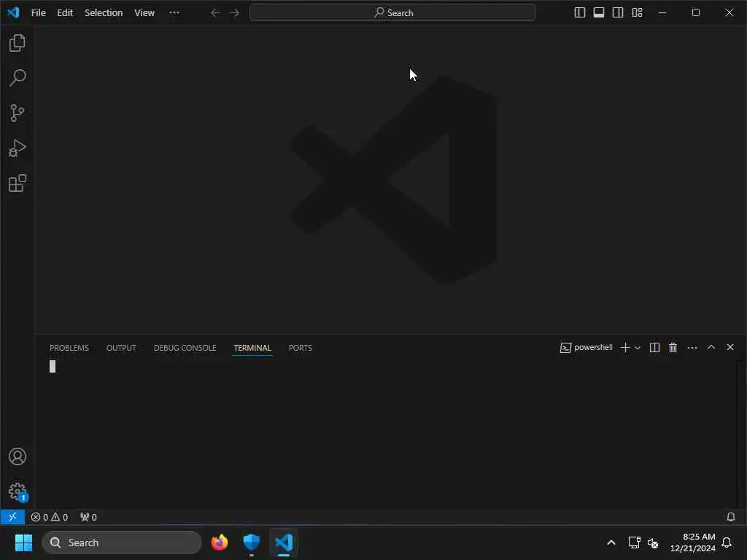Open the Selection menu
Viewport: 747px width, 560px height.
pyautogui.click(x=104, y=13)
